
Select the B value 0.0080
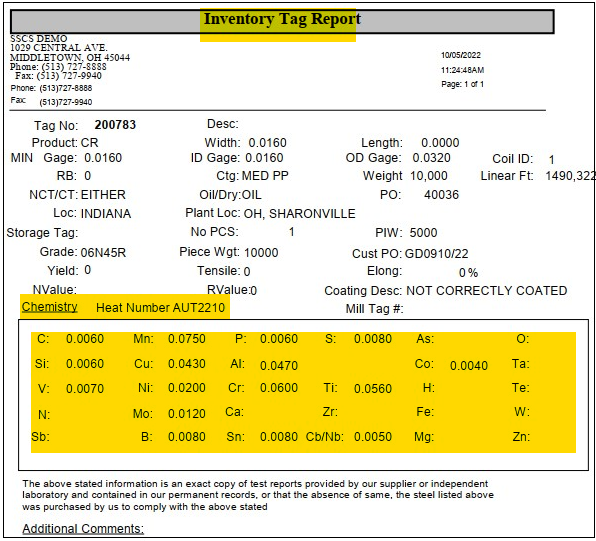(x=187, y=437)
